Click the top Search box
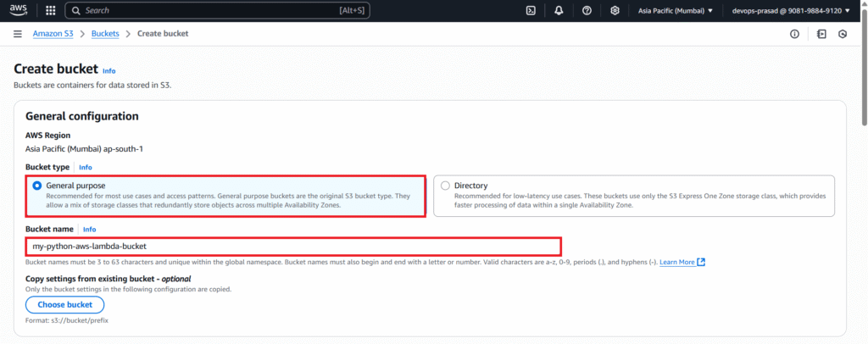 coord(217,10)
